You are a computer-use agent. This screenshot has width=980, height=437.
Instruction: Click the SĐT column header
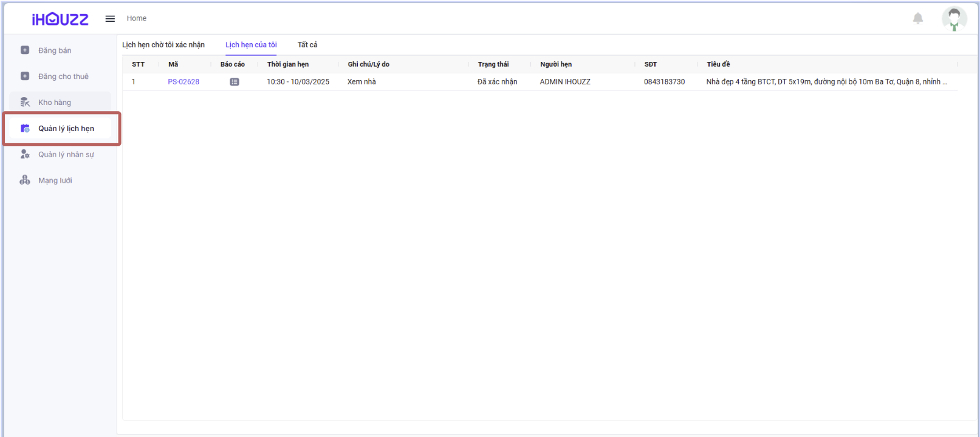[651, 64]
